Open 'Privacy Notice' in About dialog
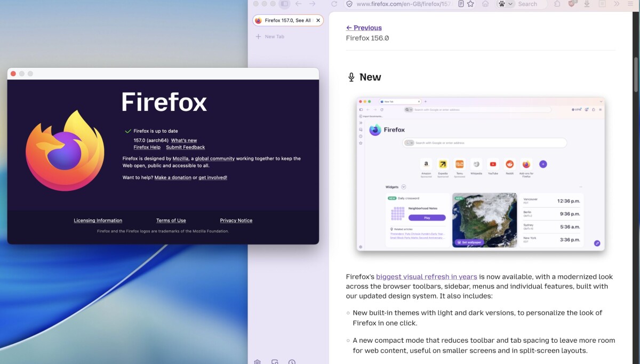 [236, 221]
